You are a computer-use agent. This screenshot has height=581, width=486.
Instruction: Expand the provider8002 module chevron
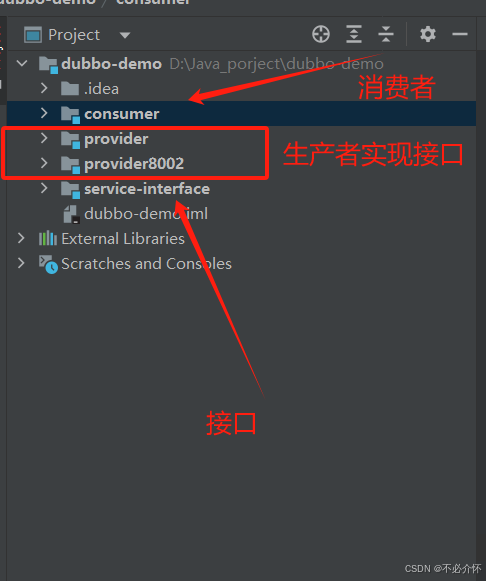point(44,163)
